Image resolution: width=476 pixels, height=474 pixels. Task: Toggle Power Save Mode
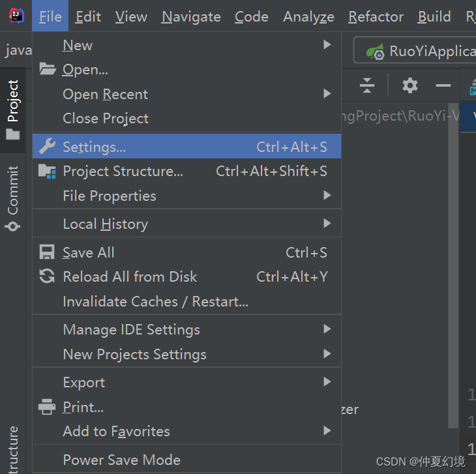(186, 460)
